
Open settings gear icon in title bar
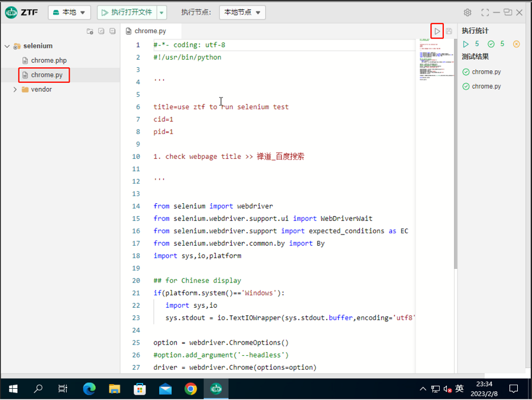(468, 12)
